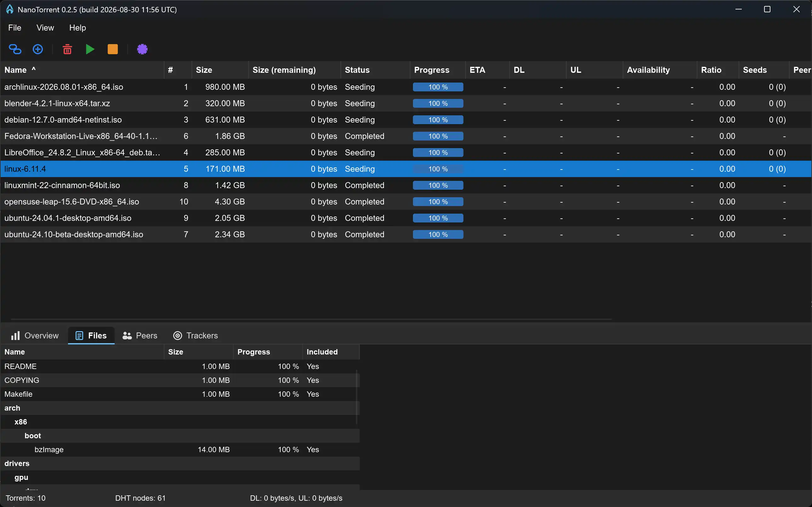
Task: Click the UL column header
Action: [594, 70]
